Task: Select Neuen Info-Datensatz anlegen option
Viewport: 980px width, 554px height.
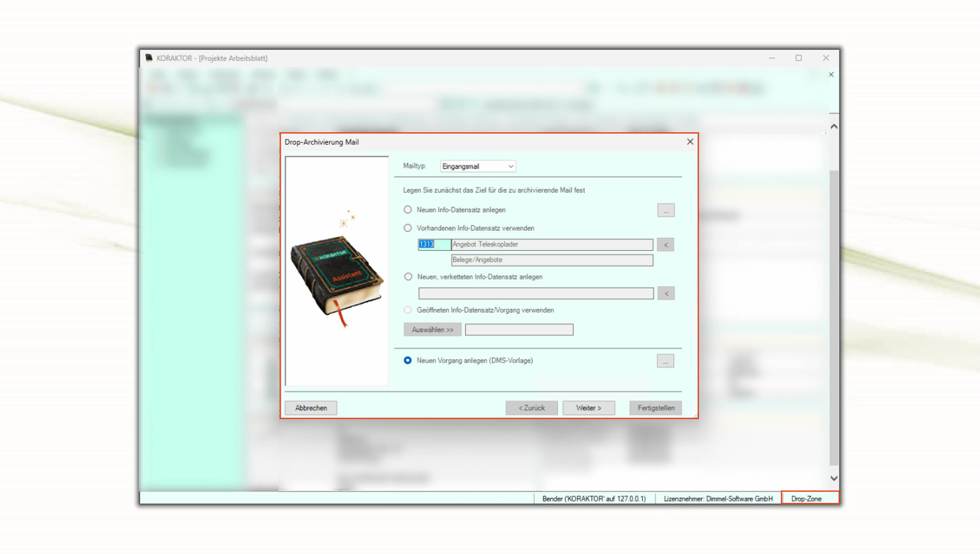Action: (x=408, y=210)
